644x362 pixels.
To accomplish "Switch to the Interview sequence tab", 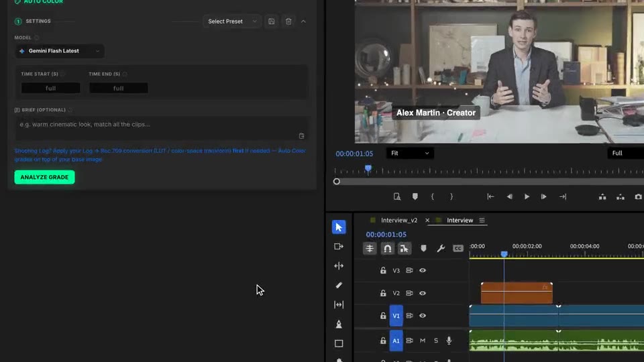I will coord(460,221).
